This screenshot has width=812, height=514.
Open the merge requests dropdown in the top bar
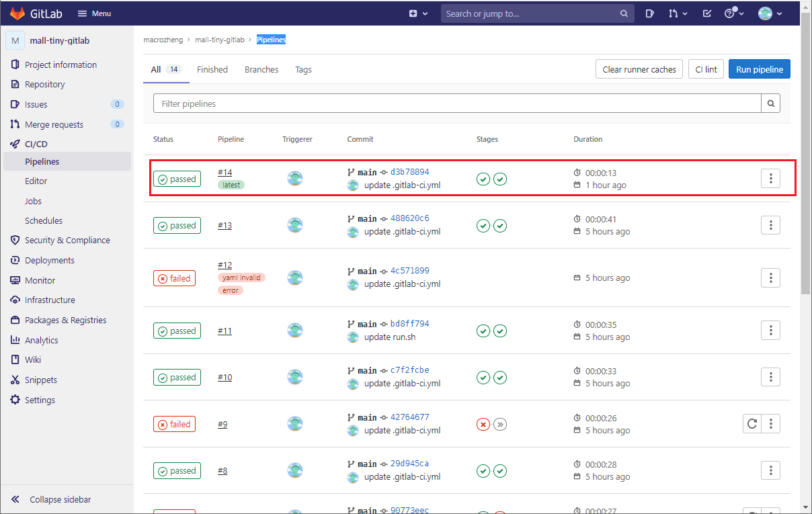tap(678, 13)
